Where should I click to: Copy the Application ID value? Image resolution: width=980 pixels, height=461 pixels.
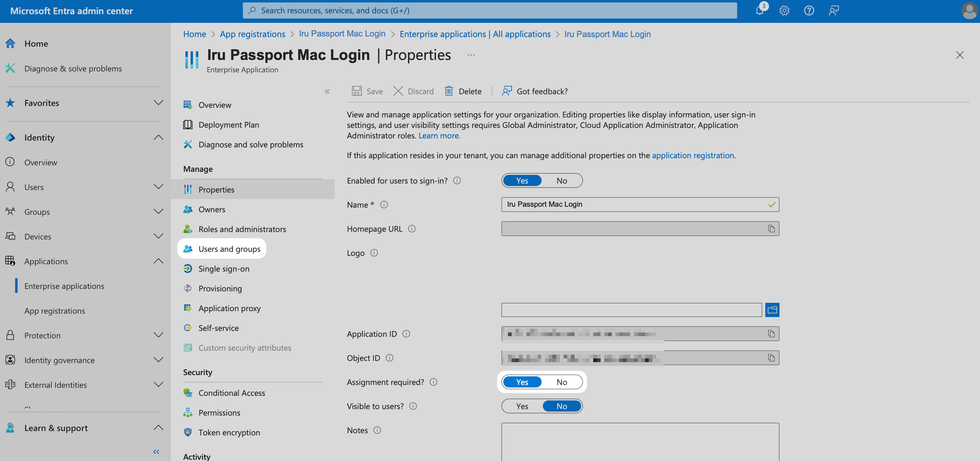pos(771,334)
